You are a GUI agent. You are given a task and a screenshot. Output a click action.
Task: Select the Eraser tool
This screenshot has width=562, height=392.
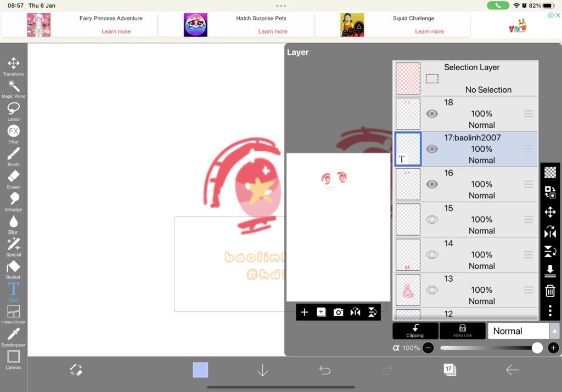(13, 179)
